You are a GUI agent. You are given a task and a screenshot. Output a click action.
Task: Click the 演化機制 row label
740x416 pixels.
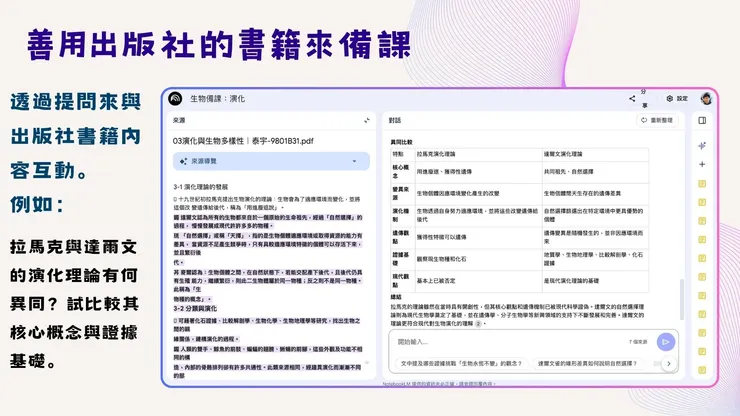[401, 215]
